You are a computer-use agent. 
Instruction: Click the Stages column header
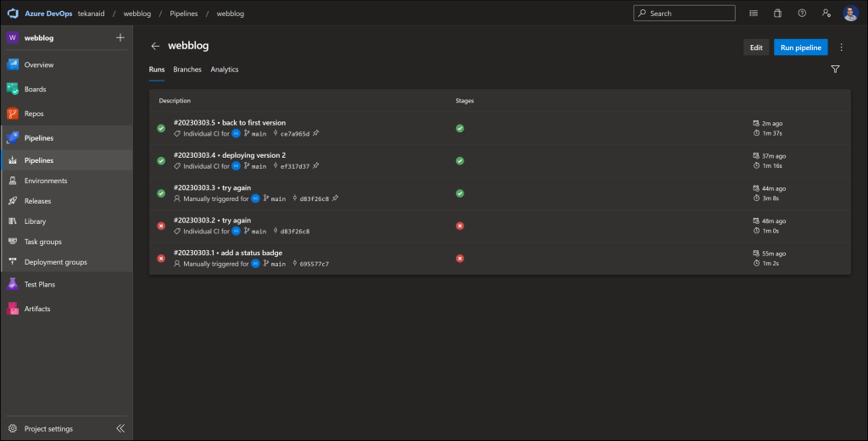(x=465, y=101)
